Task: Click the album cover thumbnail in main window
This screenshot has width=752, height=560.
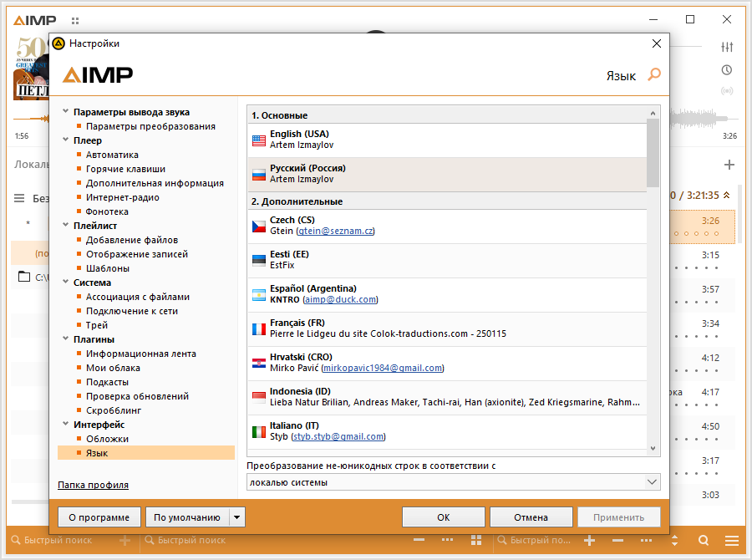Action: point(31,68)
